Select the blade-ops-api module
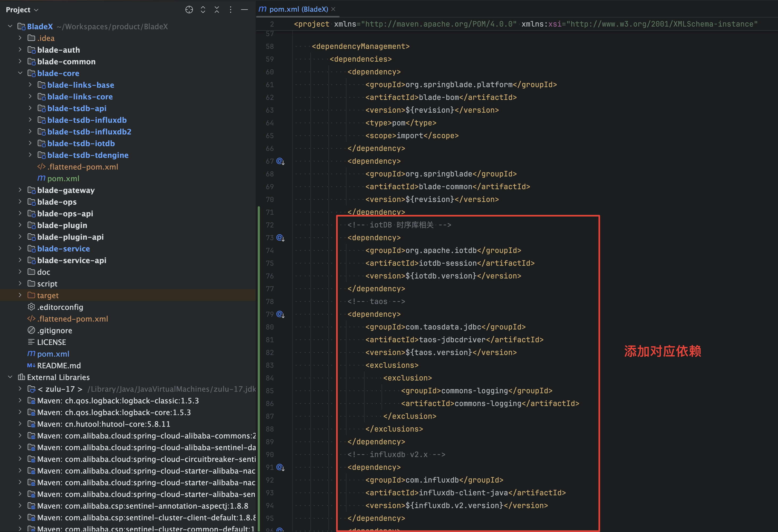Viewport: 778px width, 532px height. pyautogui.click(x=65, y=214)
